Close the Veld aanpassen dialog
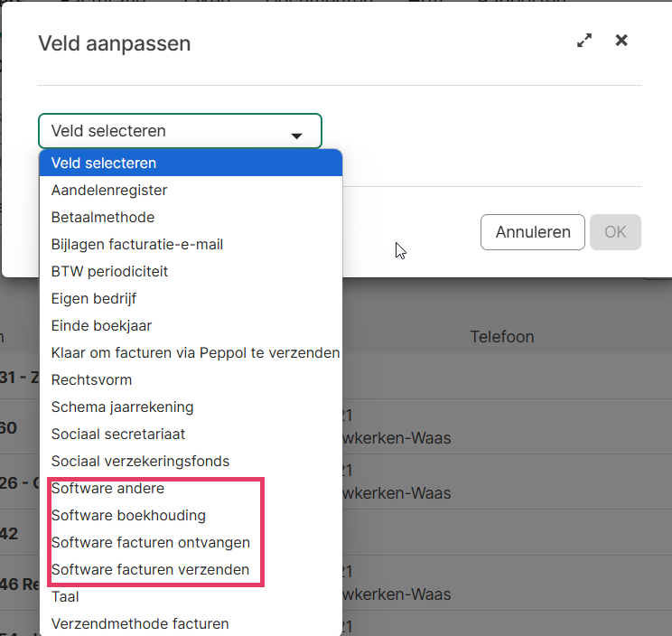This screenshot has height=636, width=672. [621, 41]
